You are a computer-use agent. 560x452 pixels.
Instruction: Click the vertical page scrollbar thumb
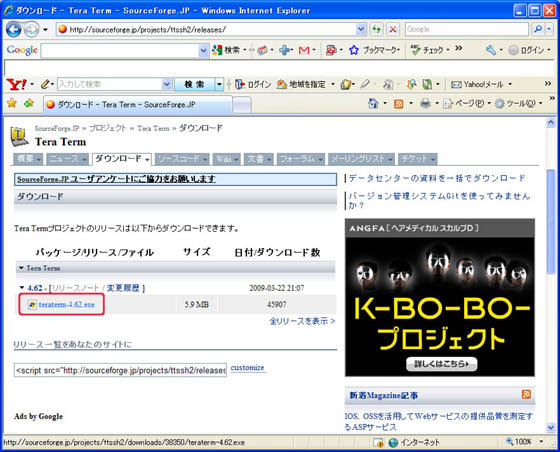tap(551, 221)
